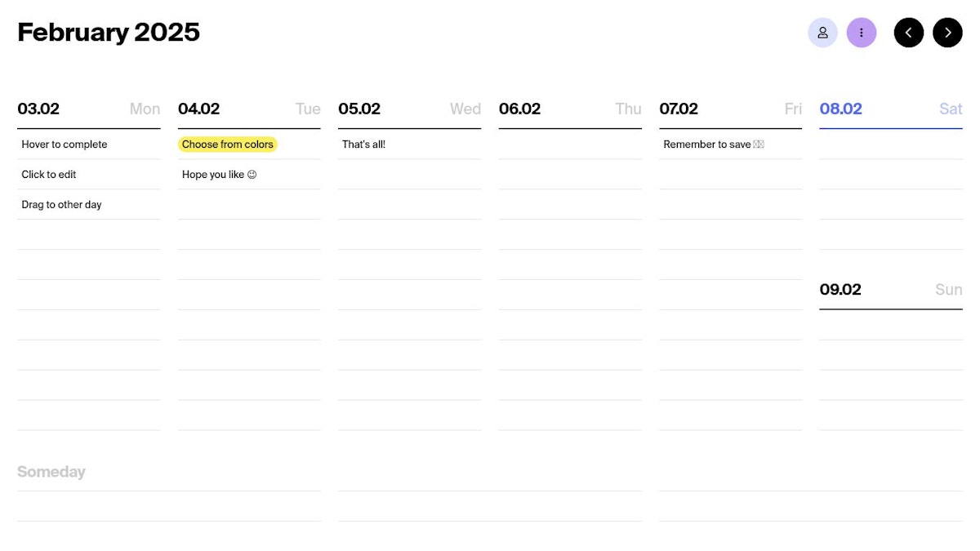Screen dimensions: 980x551
Task: Click the first Someday list row
Action: pos(168,506)
